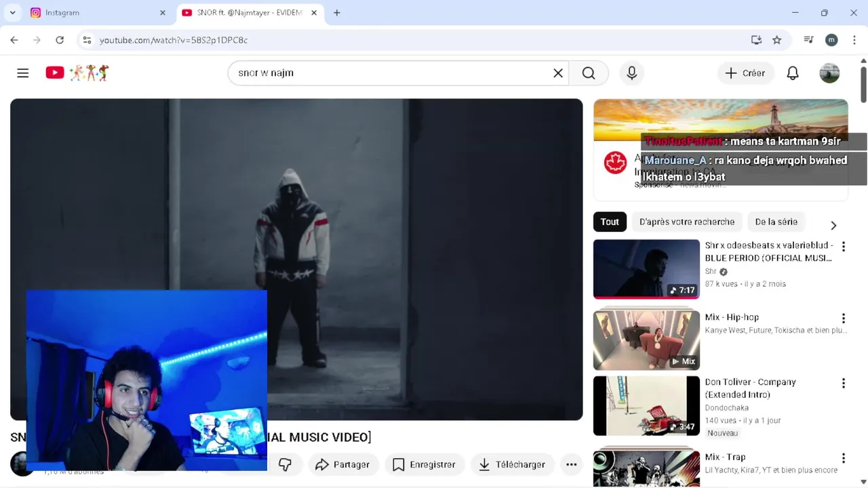Click the dislike thumbs-down button

point(285,464)
